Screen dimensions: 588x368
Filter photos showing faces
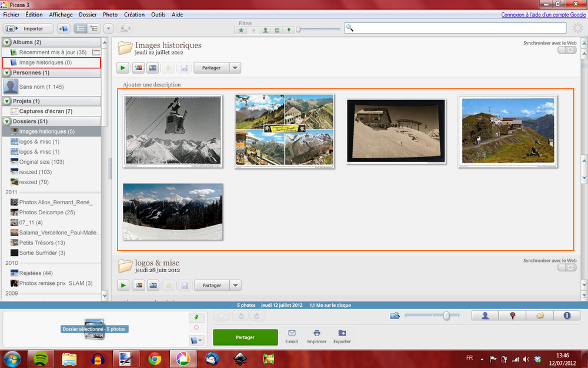pyautogui.click(x=266, y=31)
